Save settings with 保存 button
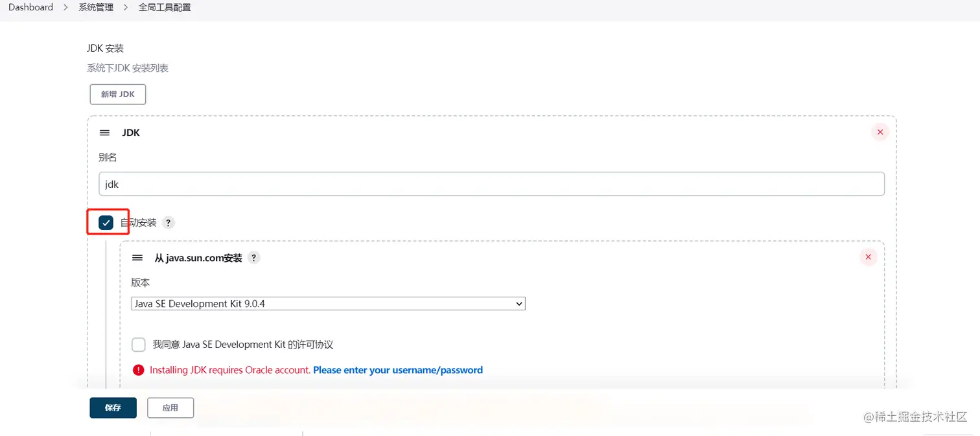The height and width of the screenshot is (436, 980). click(113, 407)
